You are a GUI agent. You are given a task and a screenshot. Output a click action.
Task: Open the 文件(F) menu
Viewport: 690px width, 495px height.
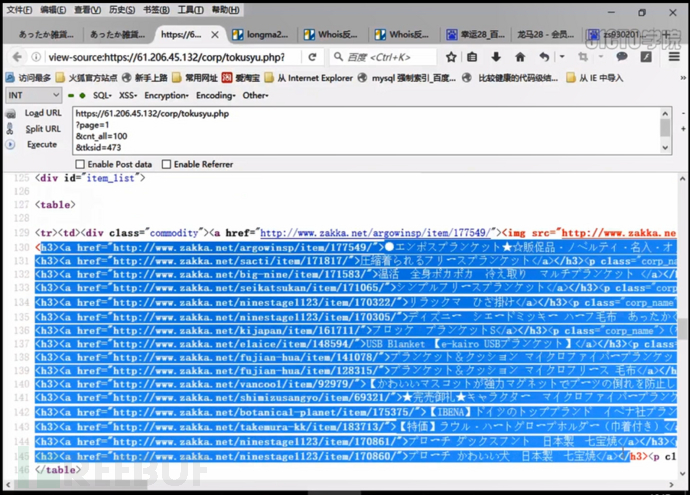19,10
